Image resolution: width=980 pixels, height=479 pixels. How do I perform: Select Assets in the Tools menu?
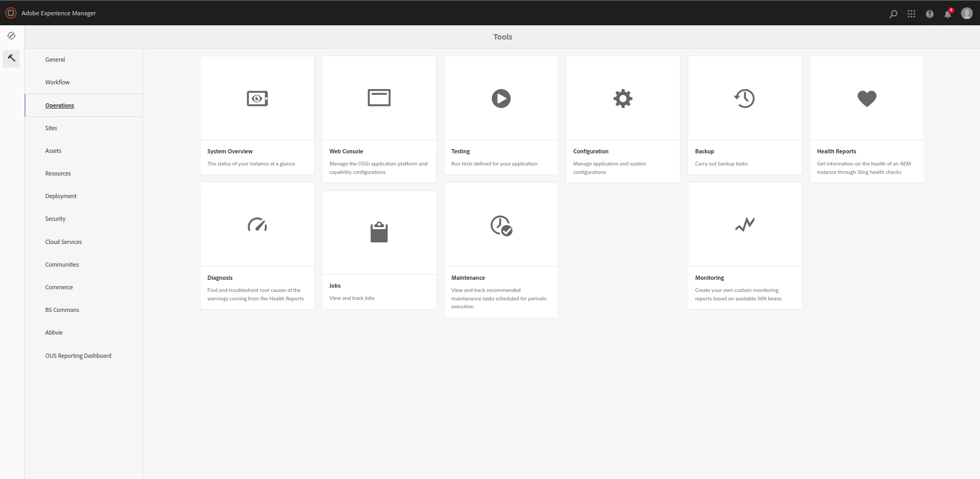(x=53, y=151)
